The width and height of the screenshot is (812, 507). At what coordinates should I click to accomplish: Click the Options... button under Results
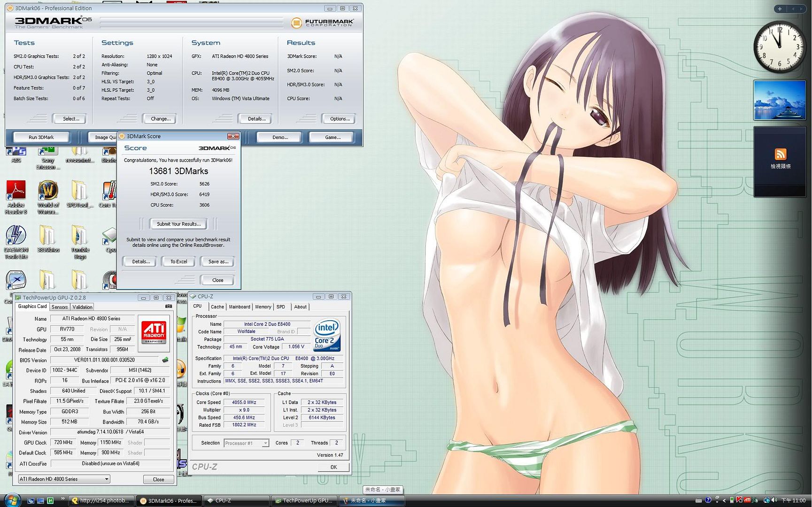point(340,119)
